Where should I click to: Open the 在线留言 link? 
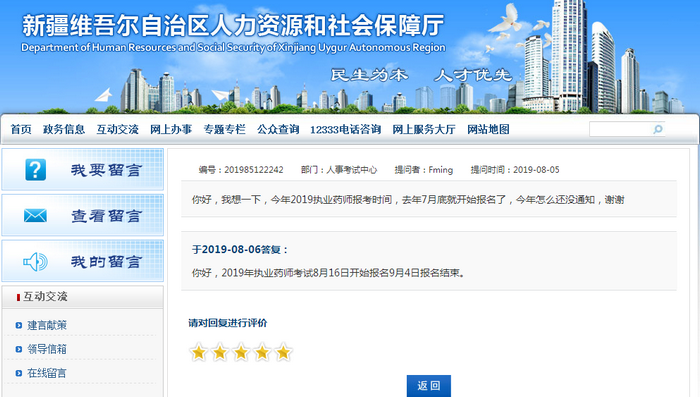(x=47, y=373)
